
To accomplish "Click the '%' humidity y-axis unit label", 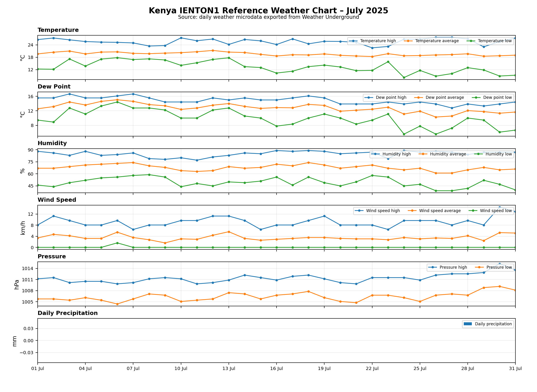I will tap(22, 171).
